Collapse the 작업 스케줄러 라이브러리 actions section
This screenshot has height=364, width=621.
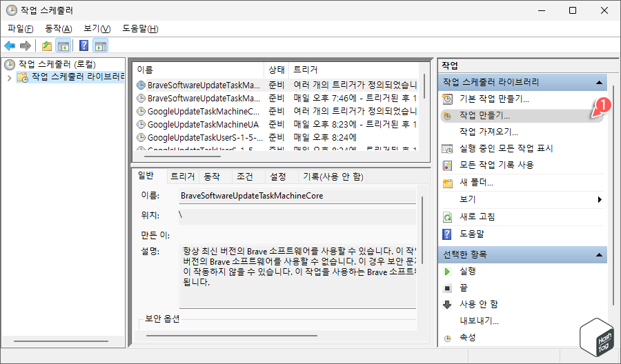[599, 83]
